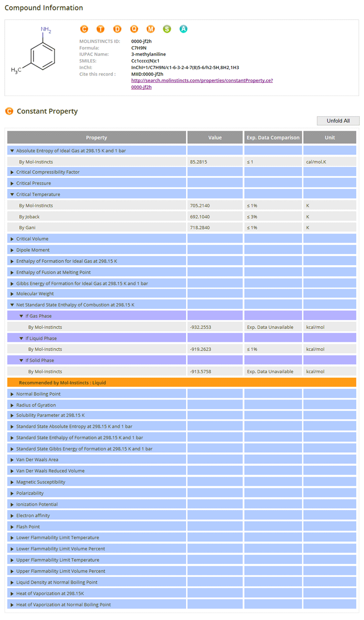
Task: Click the orange C category icon
Action: point(84,29)
